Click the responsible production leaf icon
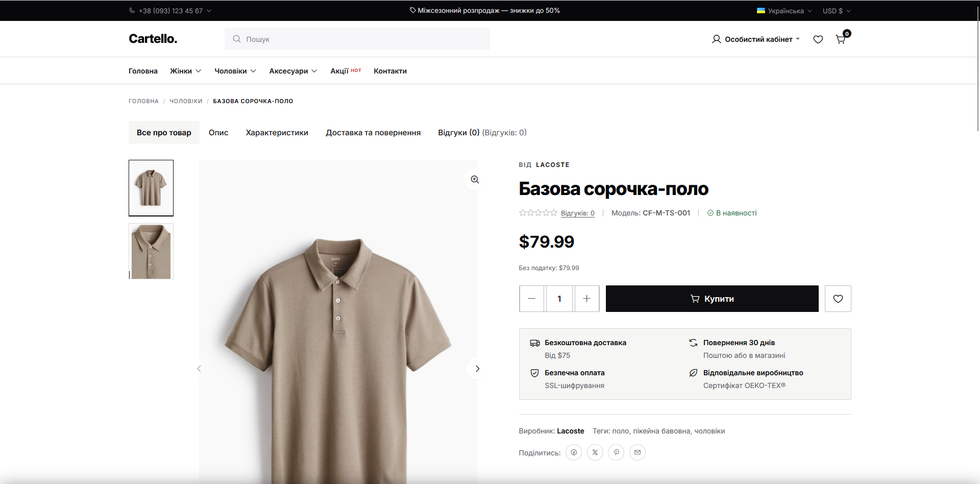Screen dimensions: 980x484 pos(693,373)
